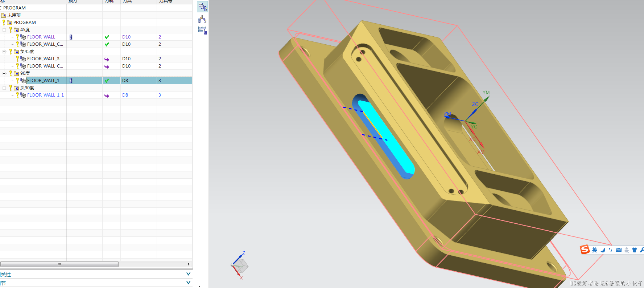
Task: Select the FLOOR_WALL_3 operation
Action: (x=43, y=59)
